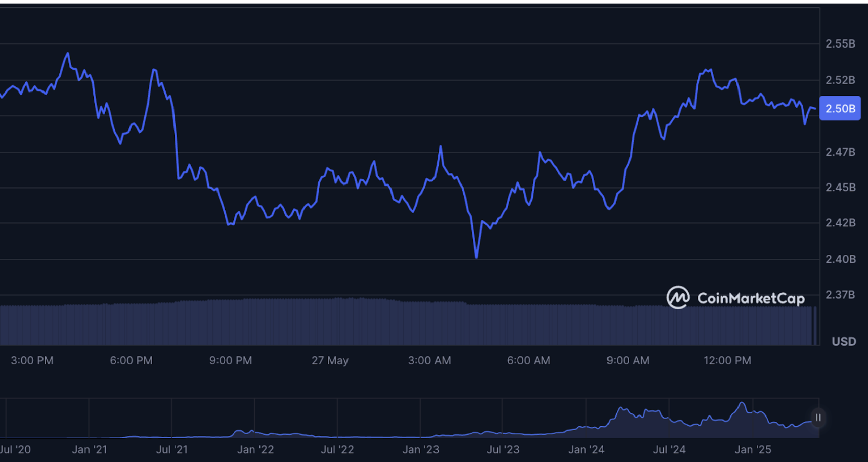868x462 pixels.
Task: Click Jul '24 on the overview timeline
Action: click(x=669, y=449)
